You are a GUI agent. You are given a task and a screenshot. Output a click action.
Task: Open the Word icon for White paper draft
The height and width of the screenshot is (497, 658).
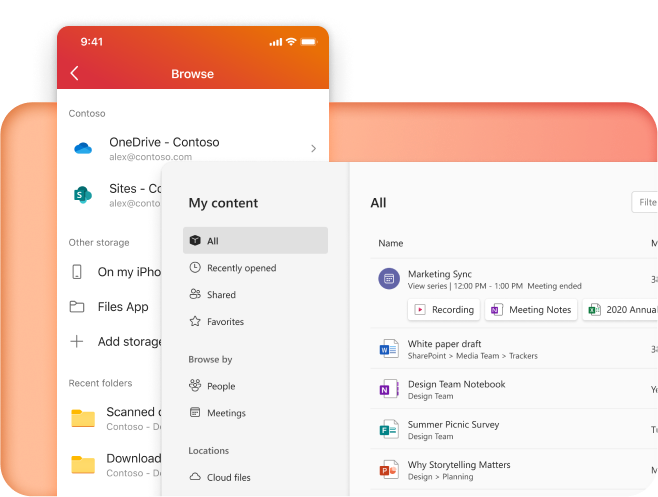(389, 349)
